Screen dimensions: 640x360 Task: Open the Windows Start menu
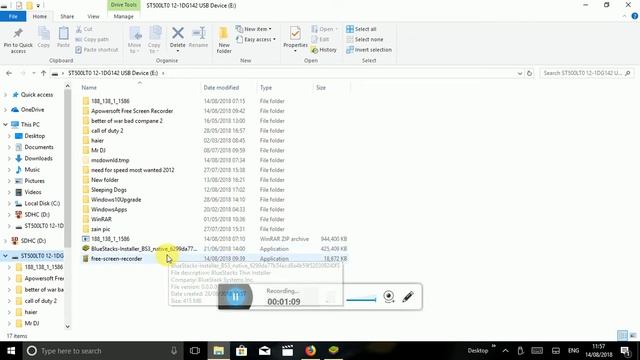pyautogui.click(x=11, y=351)
